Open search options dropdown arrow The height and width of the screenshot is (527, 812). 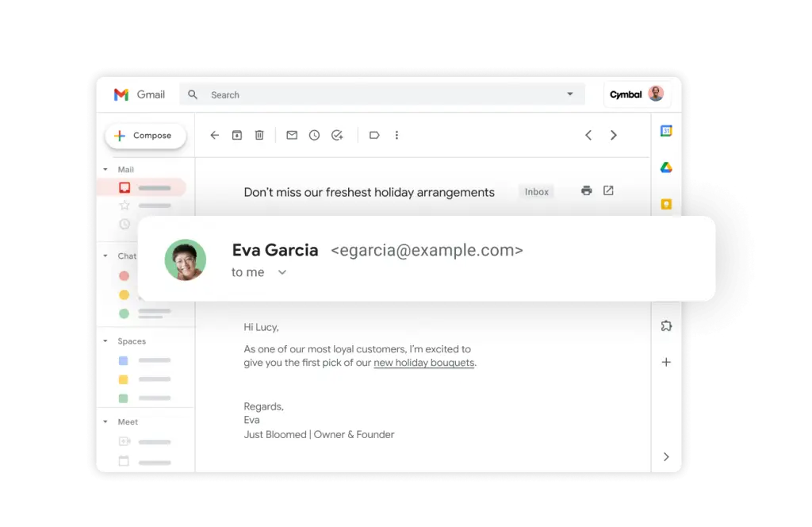point(569,94)
